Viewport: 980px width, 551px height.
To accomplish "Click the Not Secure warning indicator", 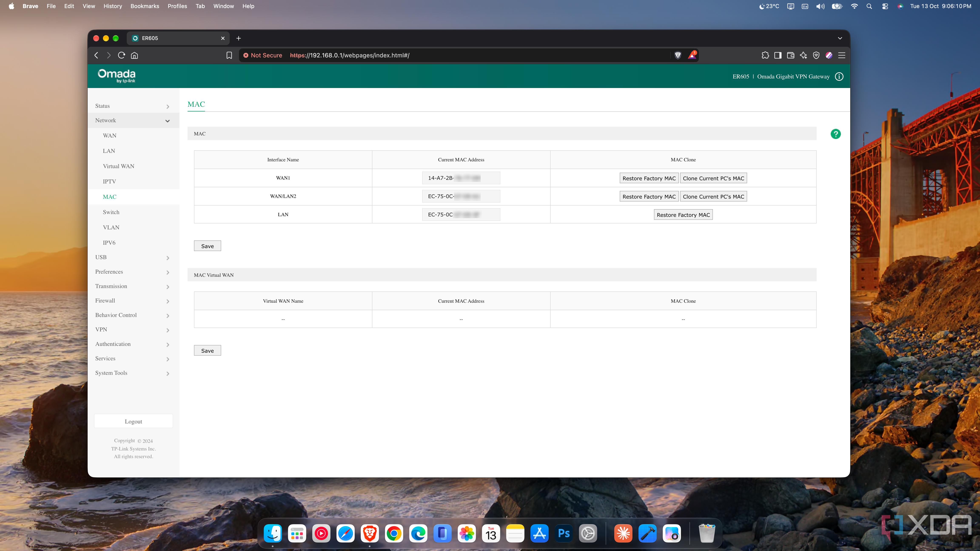I will coord(263,55).
